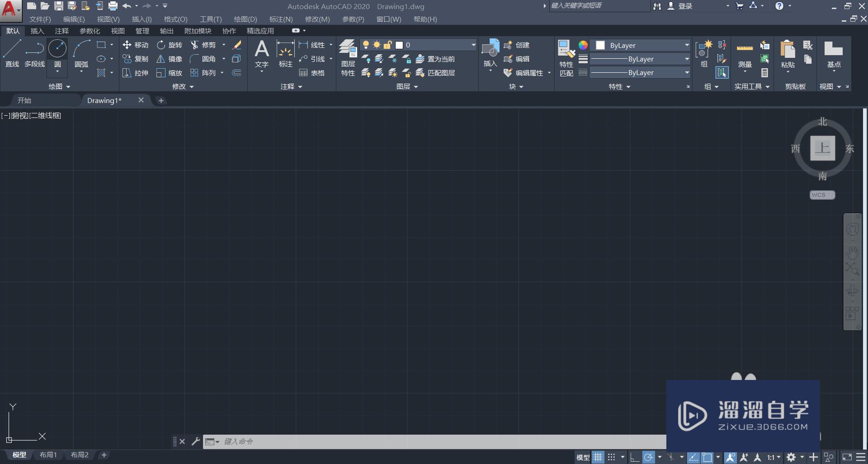Viewport: 868px width, 464px height.
Task: Click the 编辑属性 button
Action: (x=524, y=73)
